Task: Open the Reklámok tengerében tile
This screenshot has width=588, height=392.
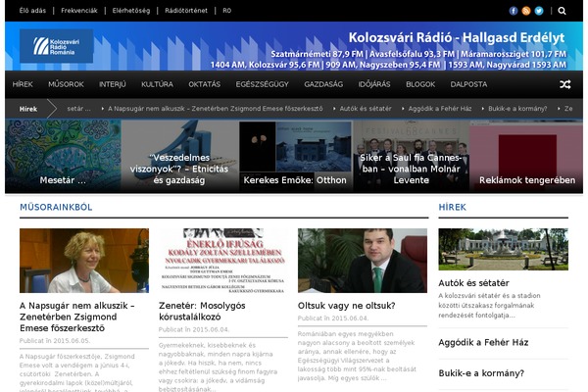Action: click(526, 156)
